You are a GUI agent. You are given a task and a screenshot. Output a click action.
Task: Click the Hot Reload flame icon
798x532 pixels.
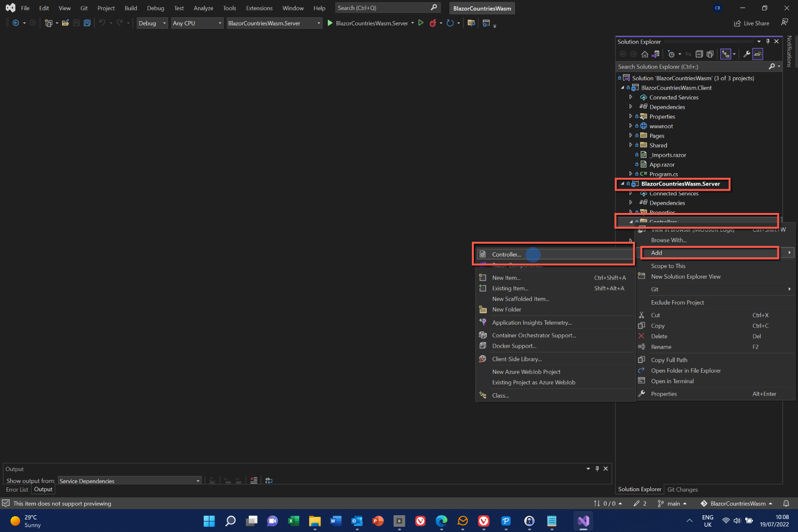tap(433, 23)
